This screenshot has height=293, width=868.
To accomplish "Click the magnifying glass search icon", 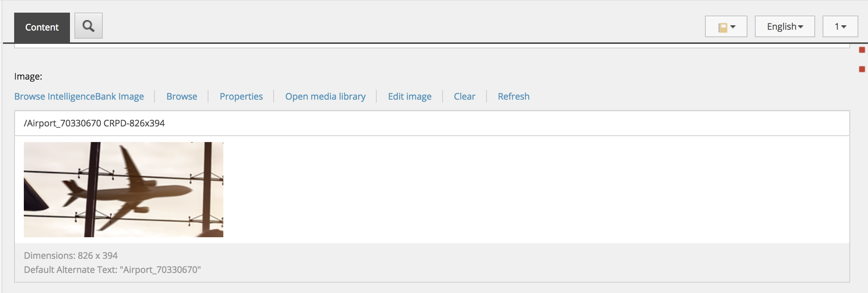I will [89, 26].
